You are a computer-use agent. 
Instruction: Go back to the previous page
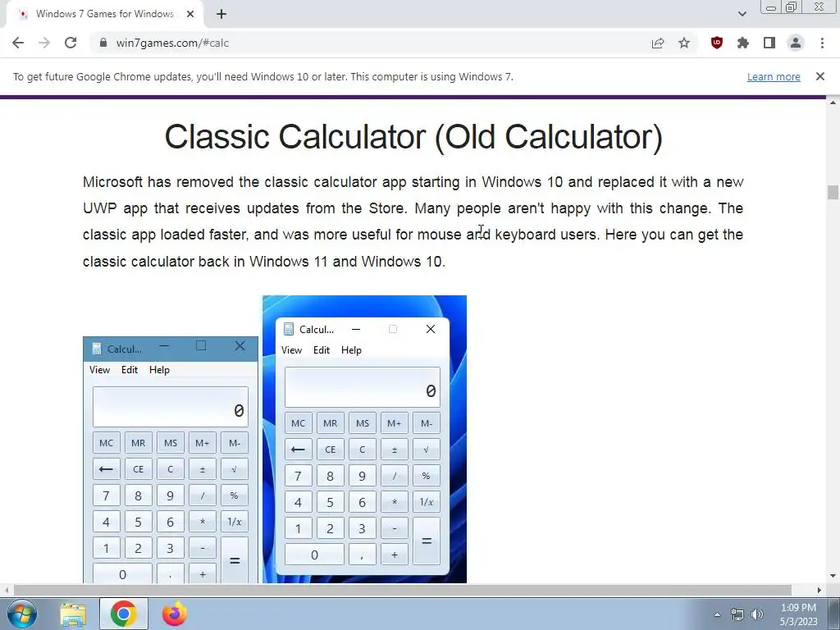pyautogui.click(x=18, y=43)
